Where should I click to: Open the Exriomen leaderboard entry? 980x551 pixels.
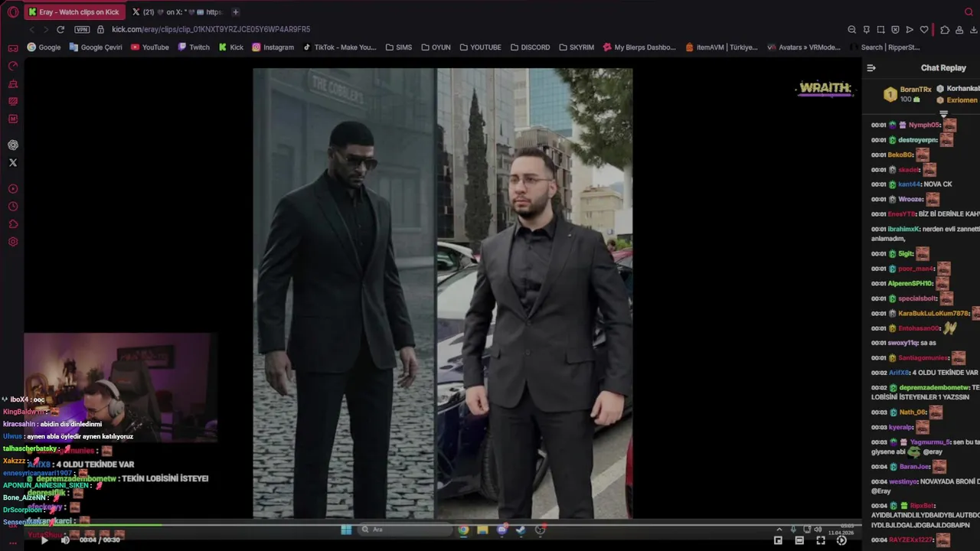tap(958, 100)
